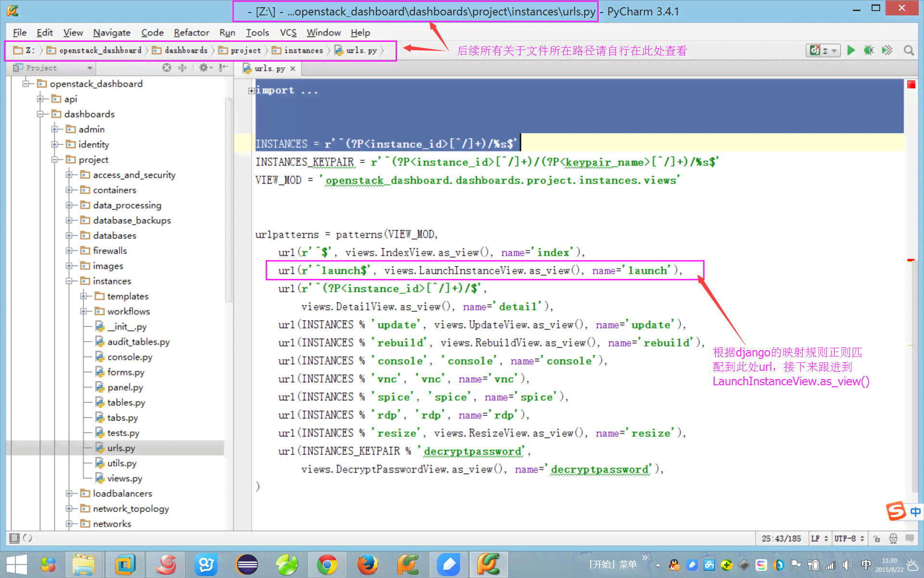Image resolution: width=924 pixels, height=578 pixels.
Task: Click active PyCharm taskbar icon
Action: 489,565
